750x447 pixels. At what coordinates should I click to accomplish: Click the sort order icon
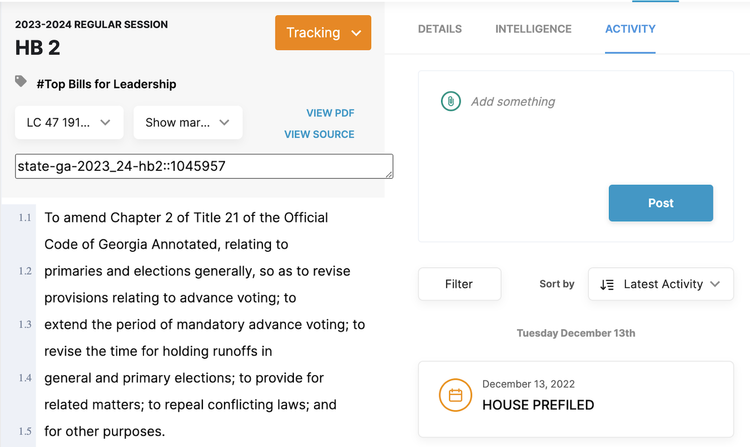607,284
